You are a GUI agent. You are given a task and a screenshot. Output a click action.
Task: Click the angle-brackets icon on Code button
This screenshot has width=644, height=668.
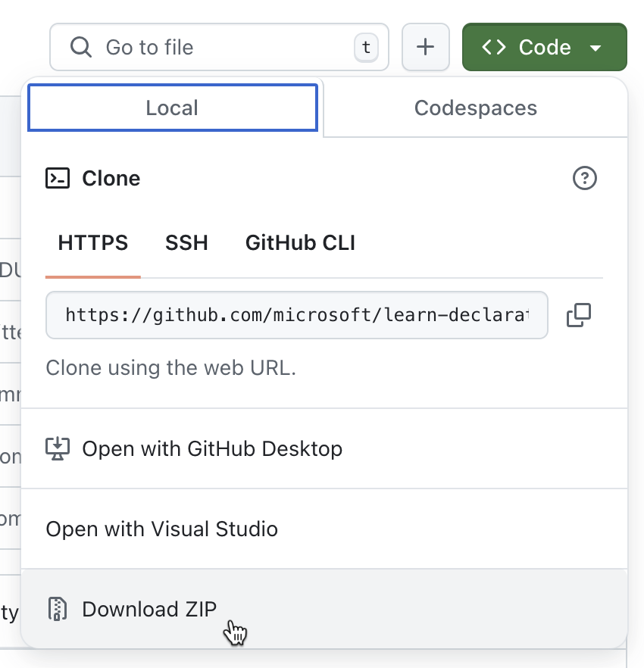coord(493,47)
